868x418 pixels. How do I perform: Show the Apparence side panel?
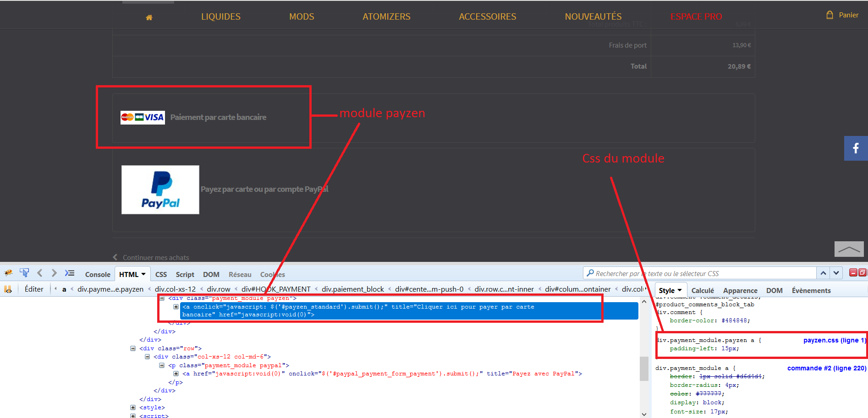coord(740,290)
